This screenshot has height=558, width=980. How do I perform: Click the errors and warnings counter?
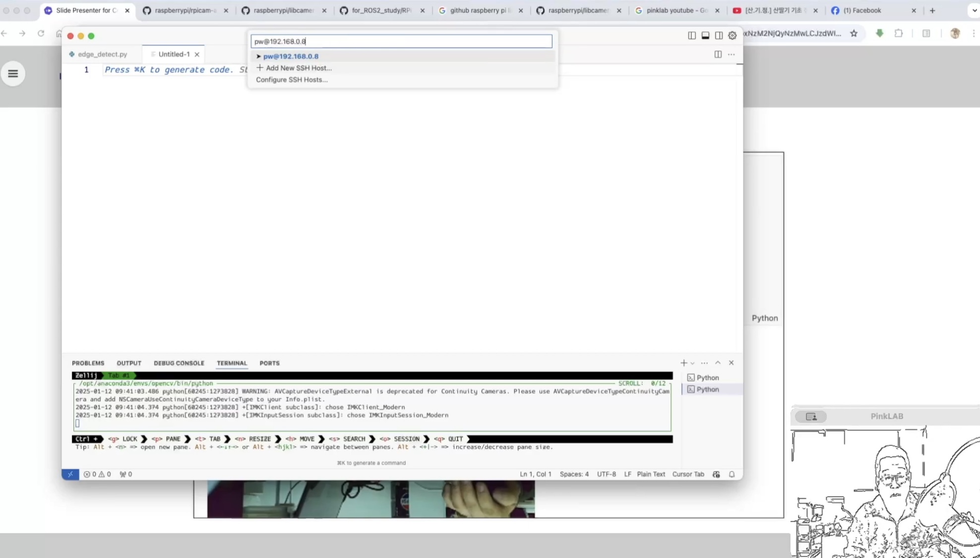[97, 474]
